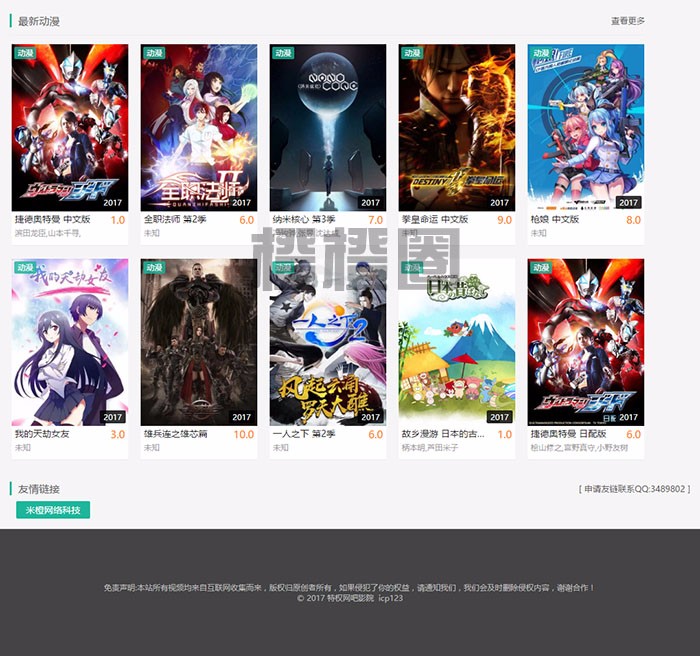This screenshot has height=656, width=700.
Task: Click 最新动漫 section heading
Action: pos(39,21)
